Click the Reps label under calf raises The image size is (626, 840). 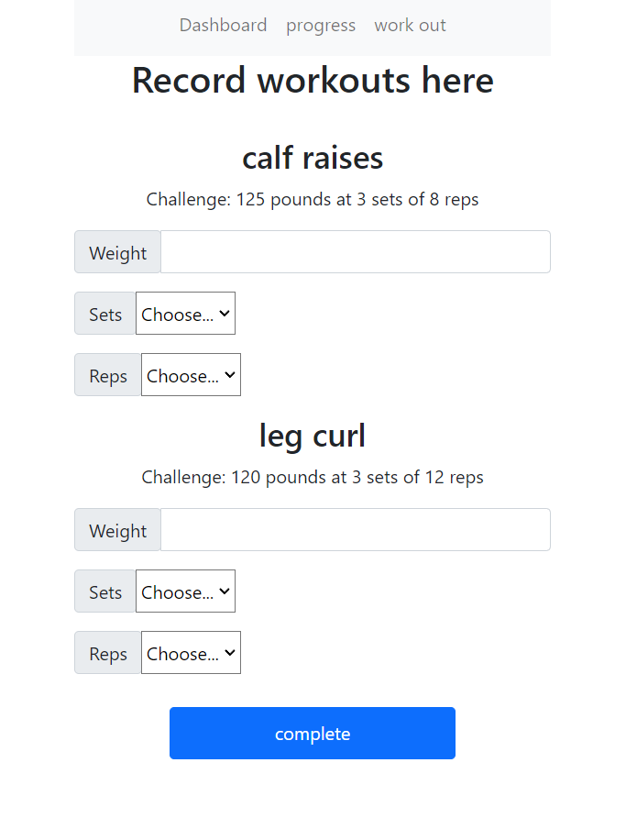[x=107, y=375]
